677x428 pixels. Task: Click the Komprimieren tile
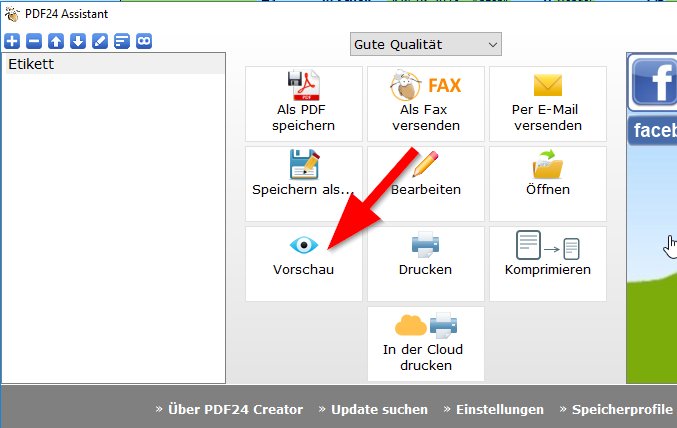click(547, 264)
